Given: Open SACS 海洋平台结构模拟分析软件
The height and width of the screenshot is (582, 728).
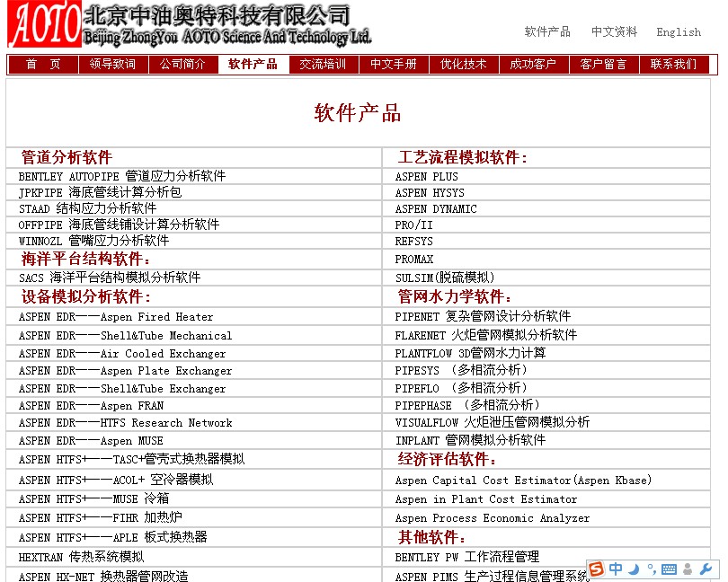Looking at the screenshot, I should point(110,278).
